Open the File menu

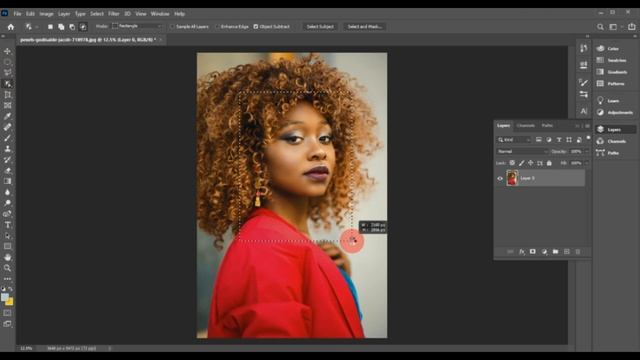coord(17,14)
